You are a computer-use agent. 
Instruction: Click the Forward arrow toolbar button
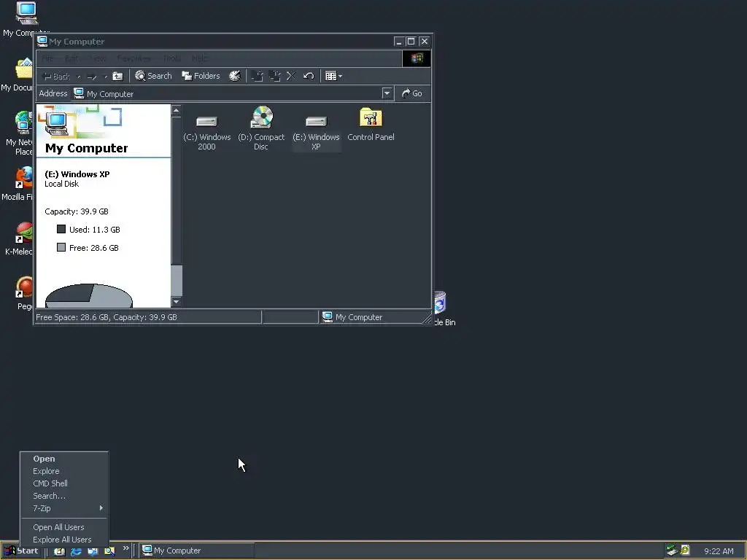click(93, 76)
